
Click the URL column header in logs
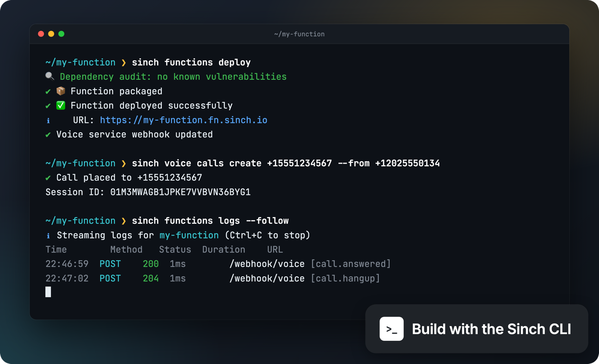point(275,249)
